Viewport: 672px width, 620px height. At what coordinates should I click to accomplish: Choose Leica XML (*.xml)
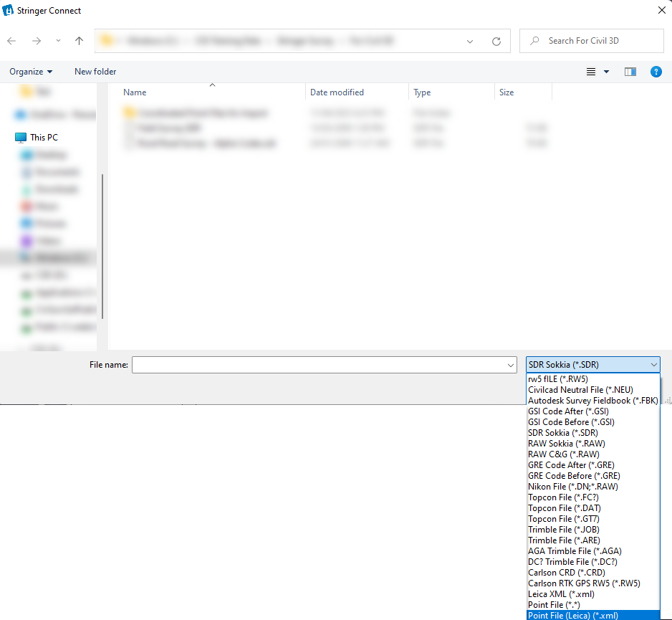pos(593,594)
